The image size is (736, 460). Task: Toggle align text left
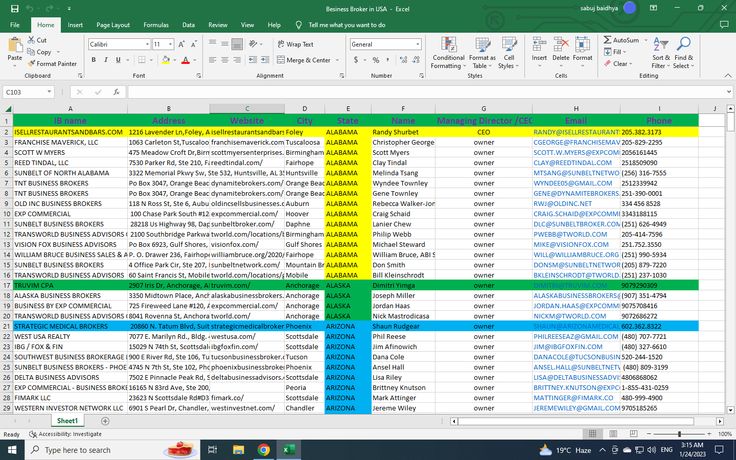click(213, 60)
